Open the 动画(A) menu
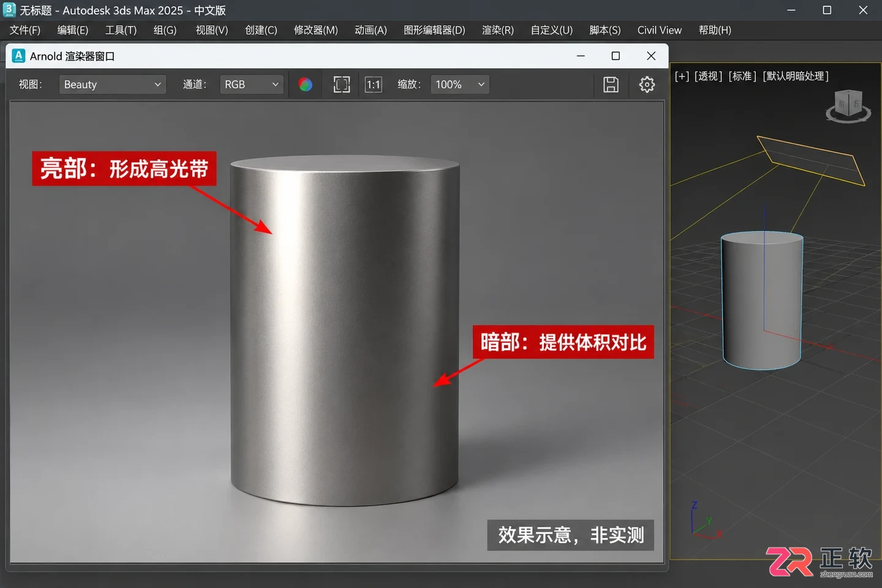882x588 pixels. click(x=371, y=30)
